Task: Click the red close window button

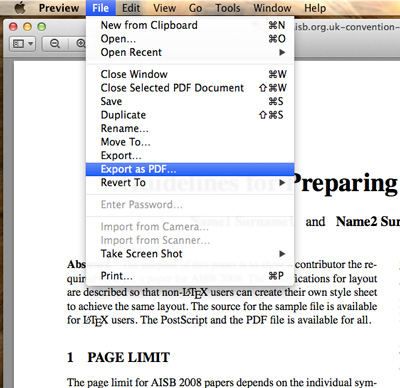Action: click(13, 27)
